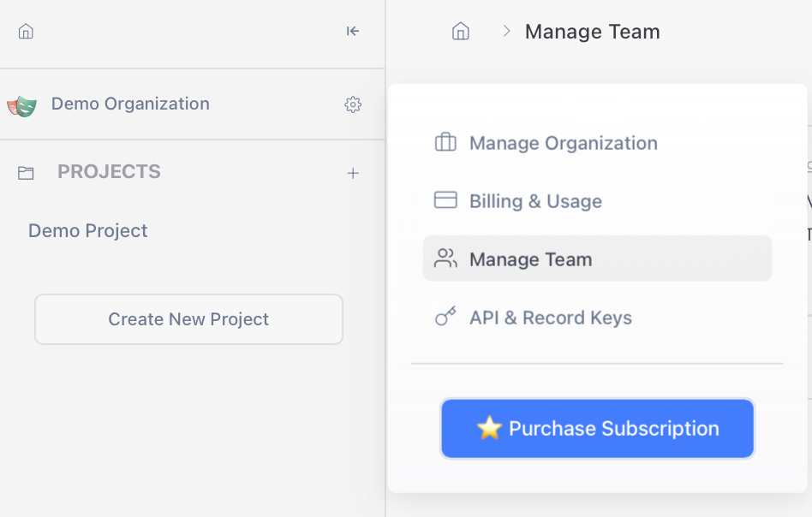The height and width of the screenshot is (517, 812).
Task: Click the theater masks organization logo
Action: pyautogui.click(x=22, y=105)
